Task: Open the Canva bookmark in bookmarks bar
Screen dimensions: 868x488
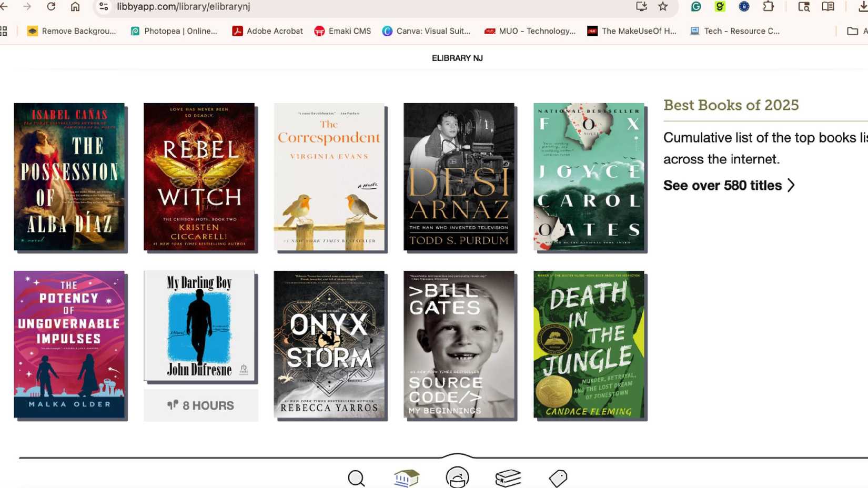Action: [x=426, y=31]
